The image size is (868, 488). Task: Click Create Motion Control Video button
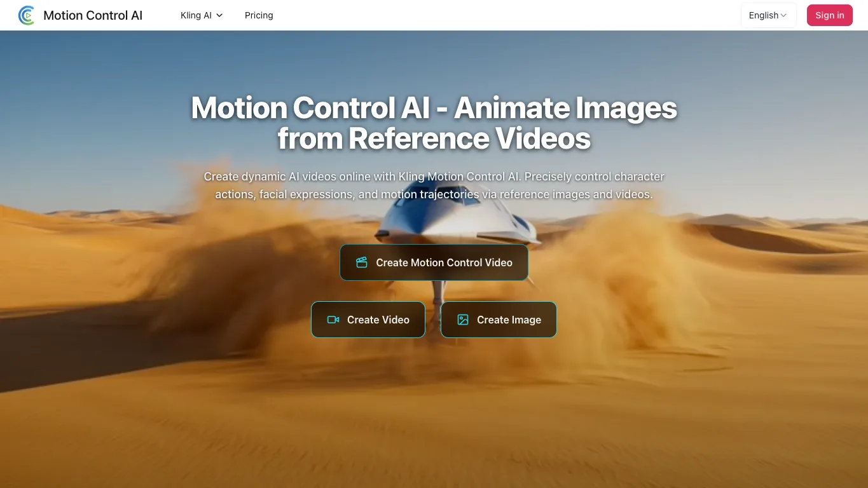pos(434,262)
